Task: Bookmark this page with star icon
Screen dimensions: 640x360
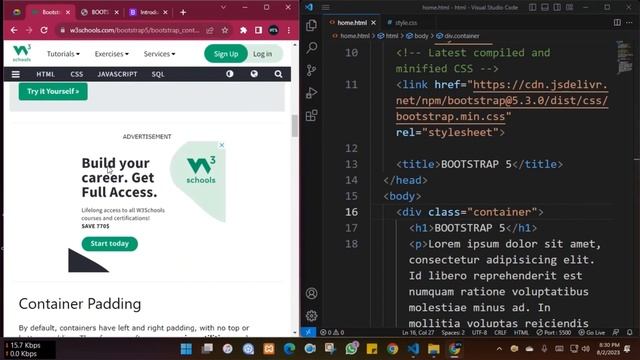Action: point(224,30)
